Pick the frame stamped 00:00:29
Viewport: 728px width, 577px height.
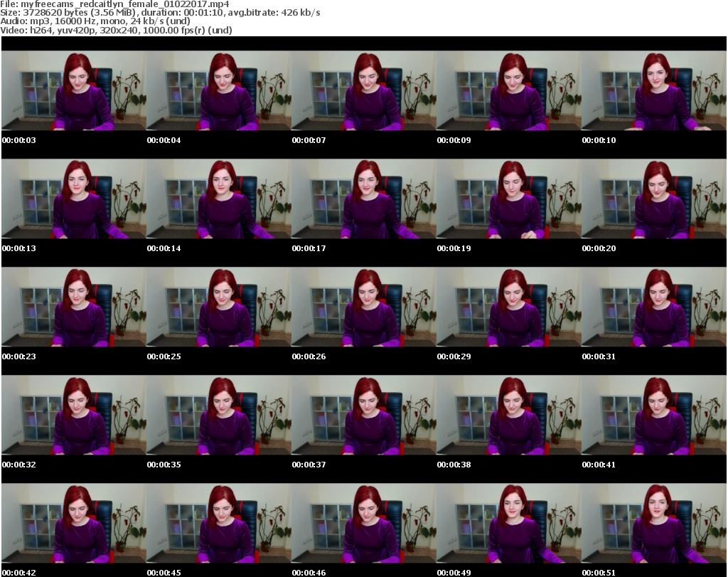click(509, 307)
